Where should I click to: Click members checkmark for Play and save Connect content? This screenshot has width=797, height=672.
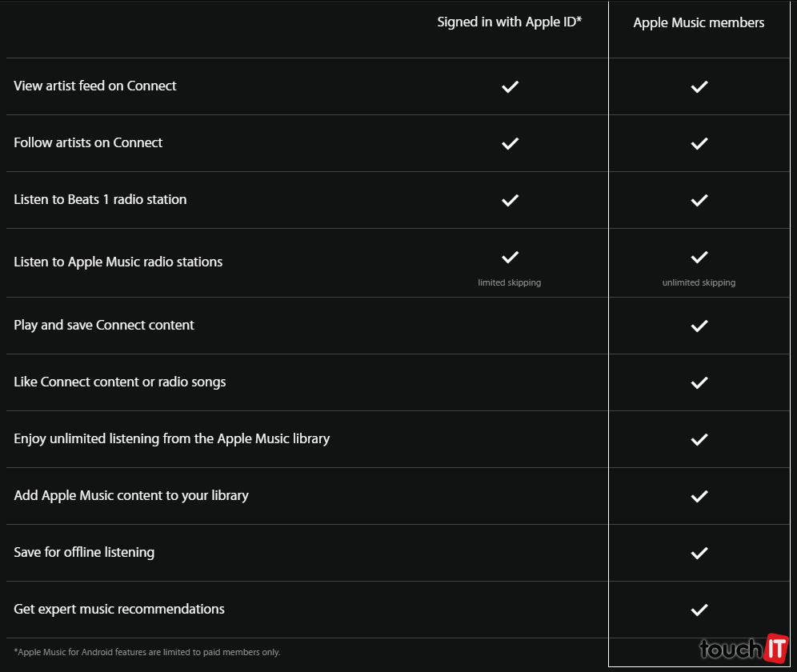[x=699, y=326]
